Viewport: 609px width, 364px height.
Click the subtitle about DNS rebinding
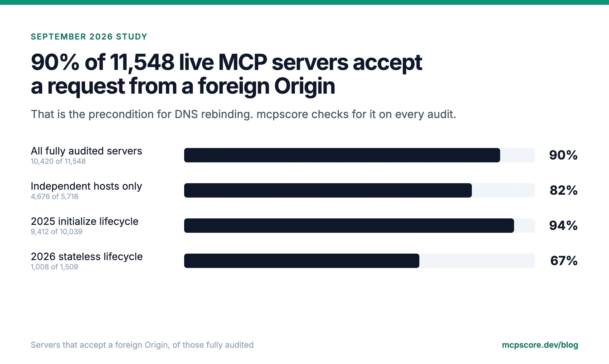point(243,114)
